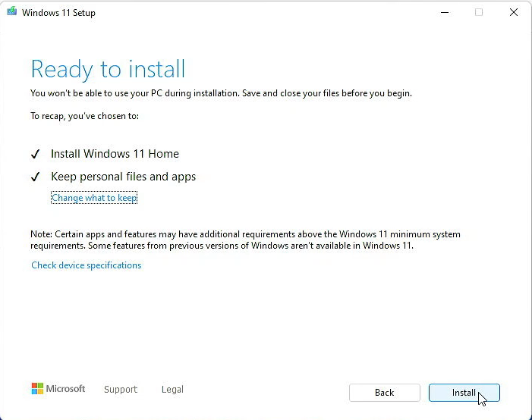
Task: Close the Windows 11 Setup window
Action: [x=514, y=12]
